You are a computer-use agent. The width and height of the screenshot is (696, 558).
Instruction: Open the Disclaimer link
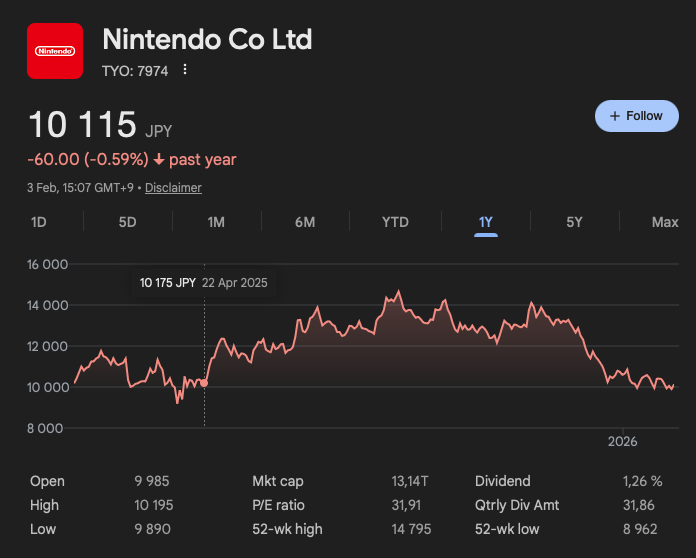[173, 188]
